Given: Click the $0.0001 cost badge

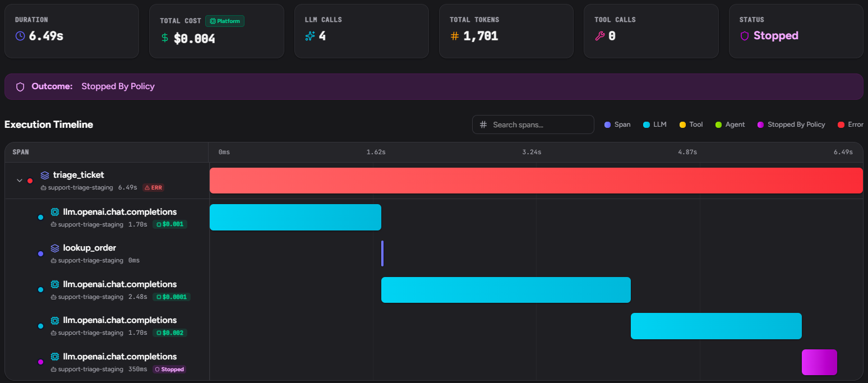Looking at the screenshot, I should click(x=172, y=297).
